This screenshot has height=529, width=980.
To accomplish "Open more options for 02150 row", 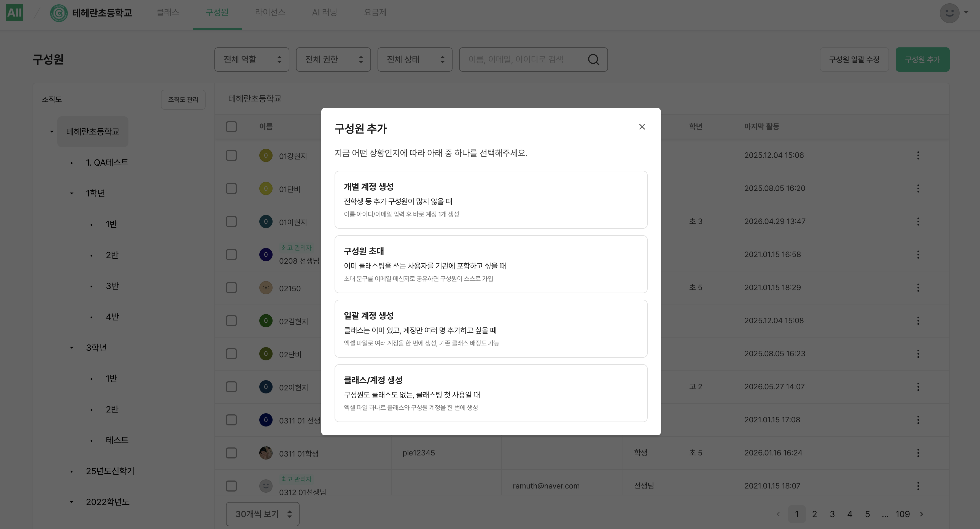I will tap(918, 288).
